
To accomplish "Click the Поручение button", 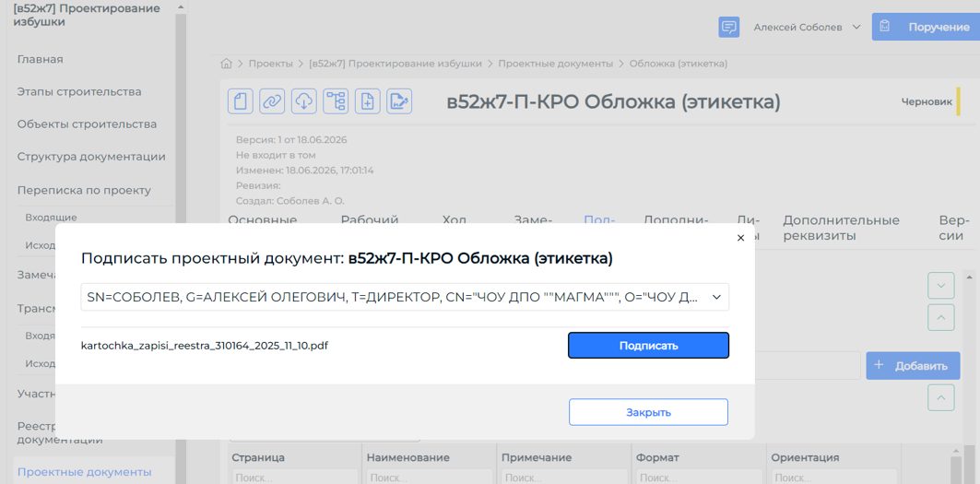I will click(x=925, y=27).
